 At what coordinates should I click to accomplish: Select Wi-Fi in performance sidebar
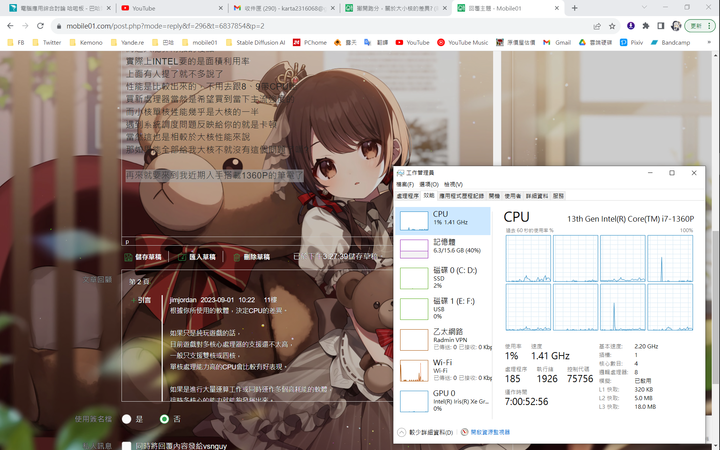pyautogui.click(x=443, y=370)
